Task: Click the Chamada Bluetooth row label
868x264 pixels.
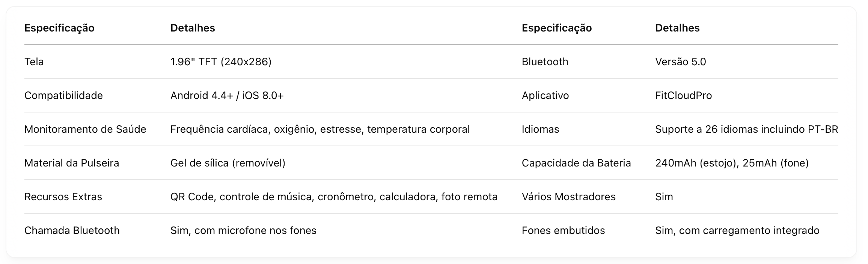Action: [x=72, y=231]
